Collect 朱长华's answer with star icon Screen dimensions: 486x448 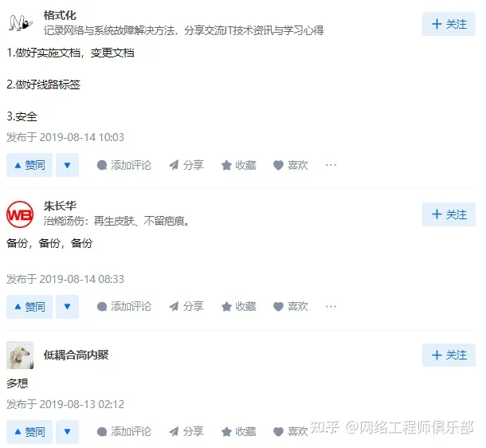tap(239, 307)
